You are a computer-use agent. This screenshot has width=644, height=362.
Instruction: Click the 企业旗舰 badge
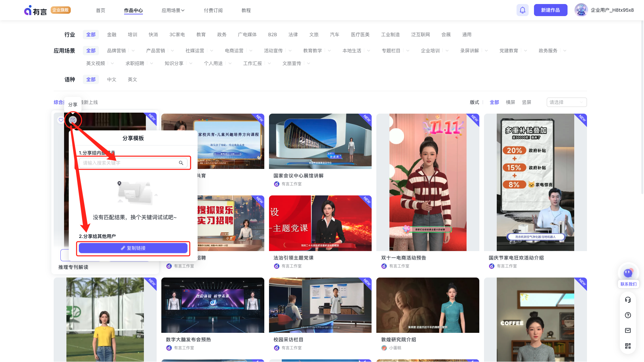click(61, 10)
